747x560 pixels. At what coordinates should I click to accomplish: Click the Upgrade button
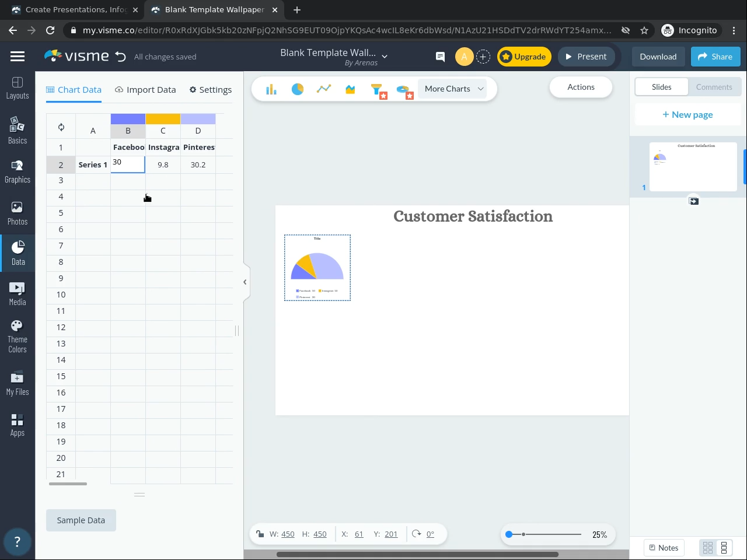524,57
